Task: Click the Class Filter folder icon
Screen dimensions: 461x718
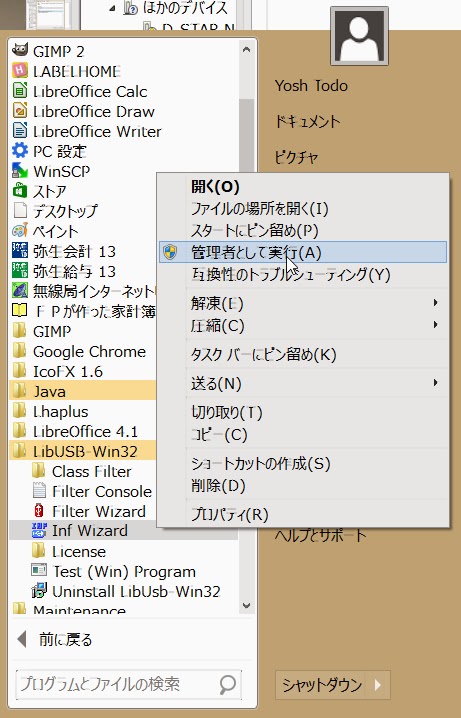Action: (39, 470)
